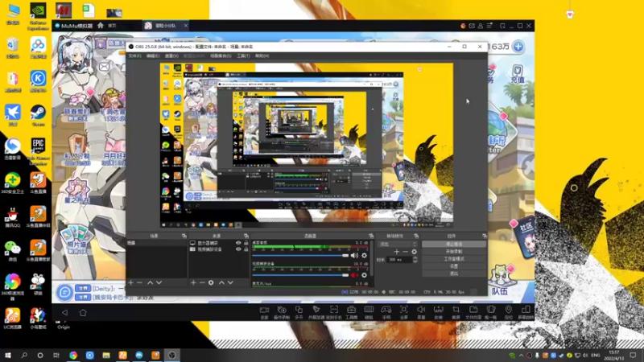Click the audio mixer vertical scrollbar
Image resolution: width=644 pixels, height=362 pixels.
(372, 258)
